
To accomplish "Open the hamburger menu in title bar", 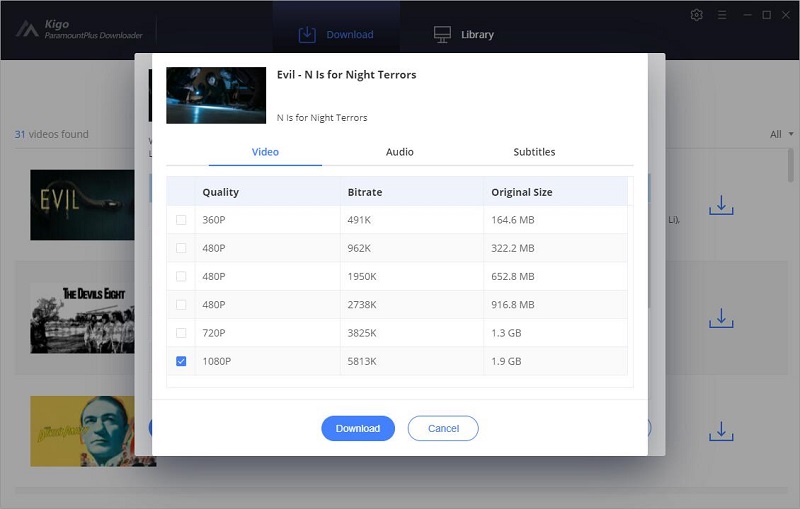I will point(722,15).
